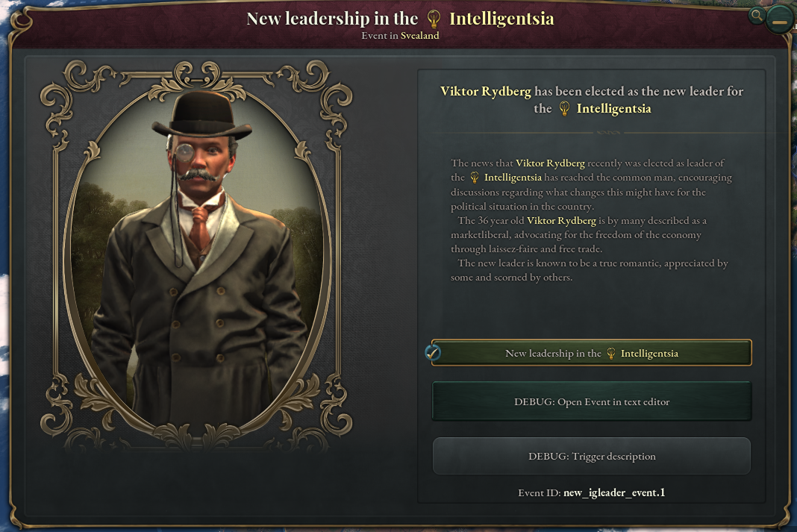Click Viktor Rydberg in the first body sentence
The image size is (797, 532).
point(550,163)
